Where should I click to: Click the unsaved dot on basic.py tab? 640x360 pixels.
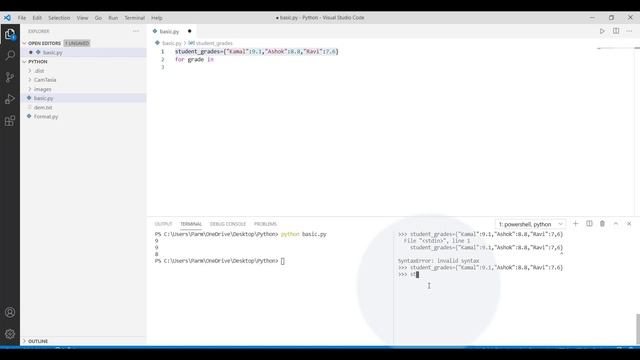[x=189, y=31]
